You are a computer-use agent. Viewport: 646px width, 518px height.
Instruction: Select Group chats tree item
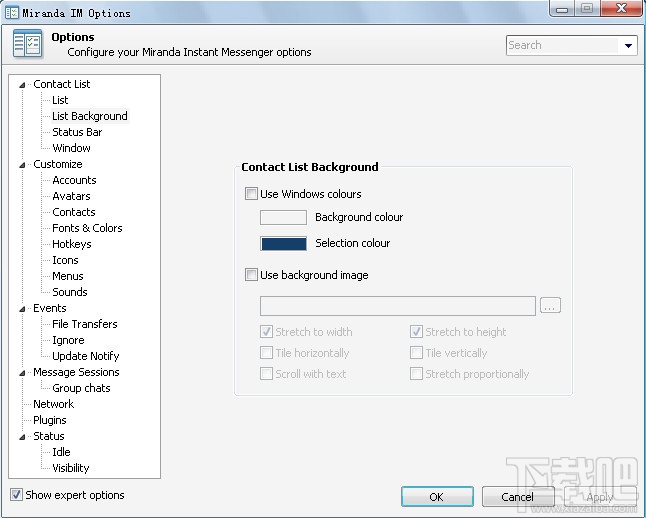tap(81, 388)
